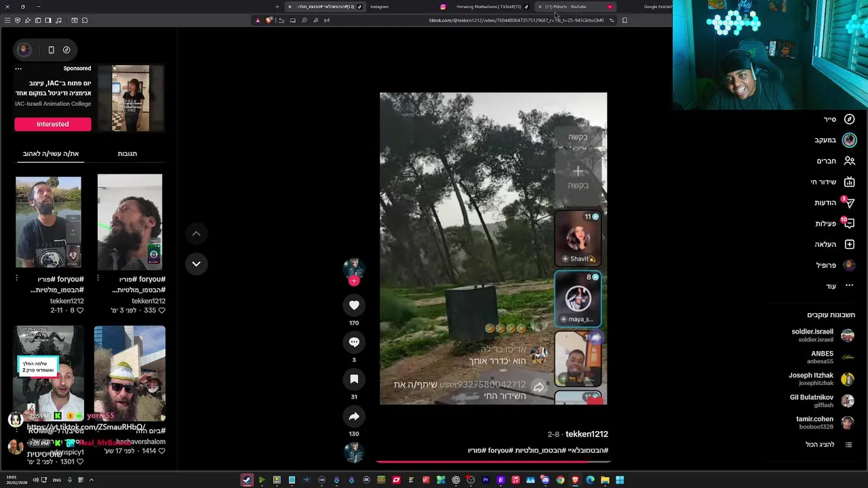The width and height of the screenshot is (868, 488).
Task: Open Brave browser from the taskbar
Action: point(575,480)
